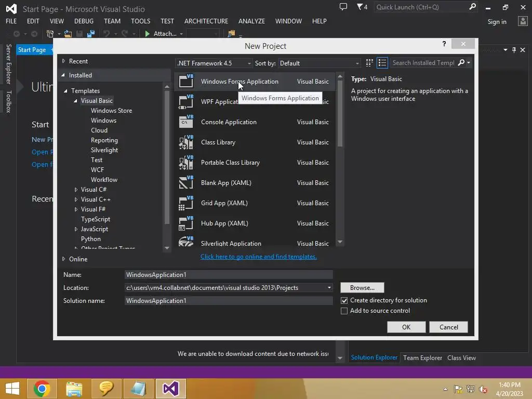Open the feedback speech bubble icon in title bar

coord(343,7)
